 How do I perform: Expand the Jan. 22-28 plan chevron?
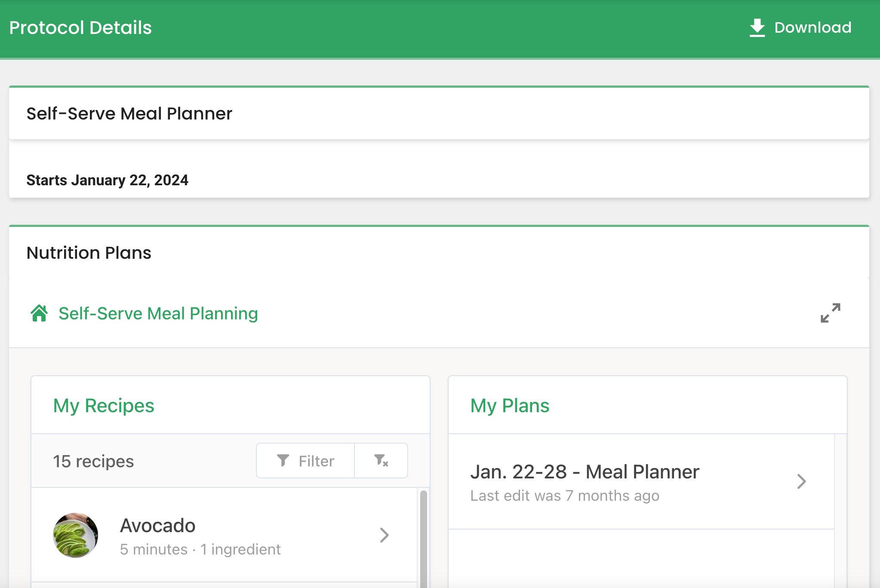pyautogui.click(x=801, y=481)
